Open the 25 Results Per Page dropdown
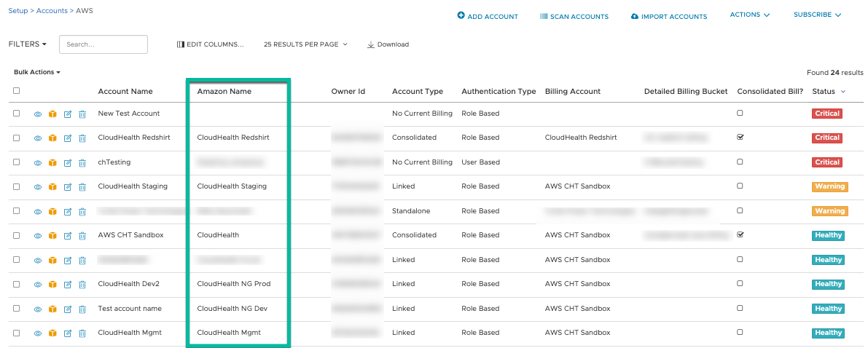 305,44
